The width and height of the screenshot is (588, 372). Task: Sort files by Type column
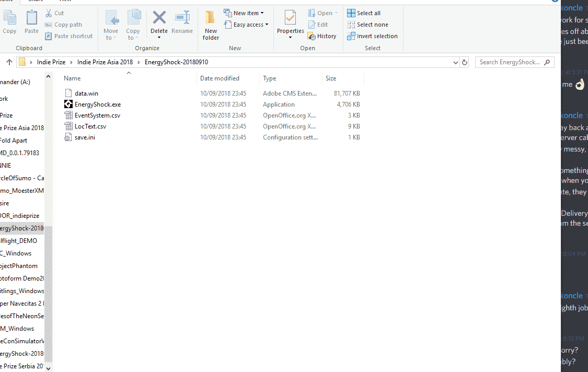[270, 78]
